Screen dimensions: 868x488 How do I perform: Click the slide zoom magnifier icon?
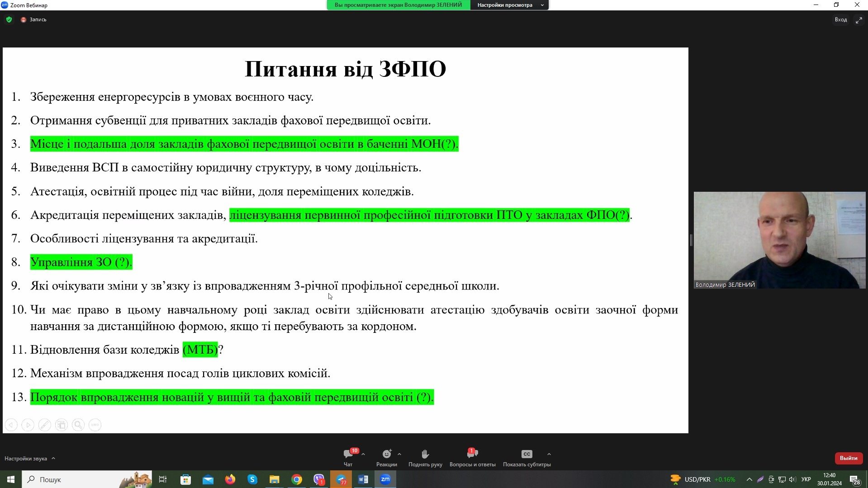point(78,425)
